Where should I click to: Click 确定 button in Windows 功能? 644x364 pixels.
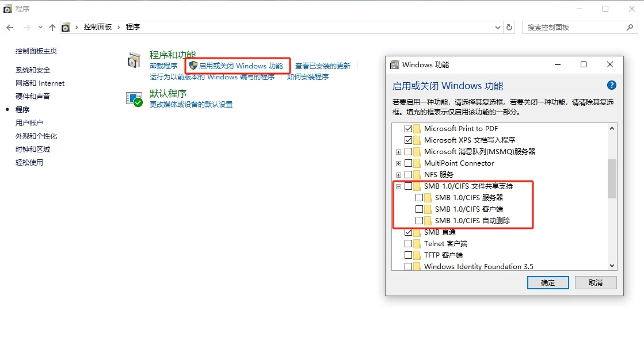pyautogui.click(x=548, y=283)
